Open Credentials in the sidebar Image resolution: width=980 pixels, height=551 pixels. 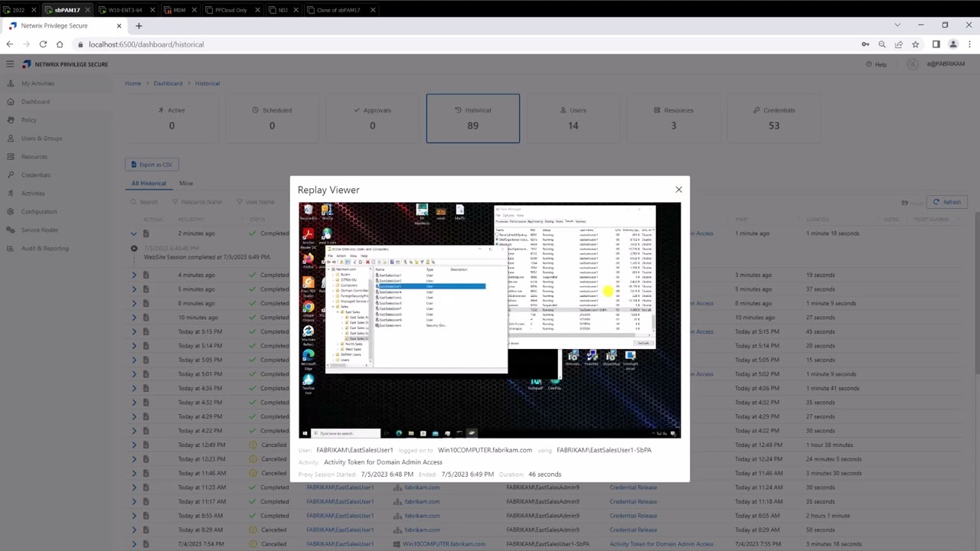coord(35,175)
